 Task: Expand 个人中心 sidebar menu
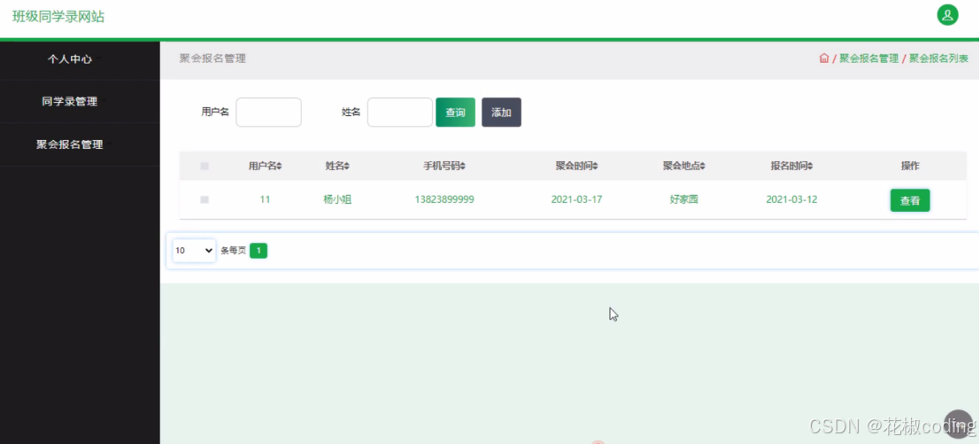click(x=70, y=59)
